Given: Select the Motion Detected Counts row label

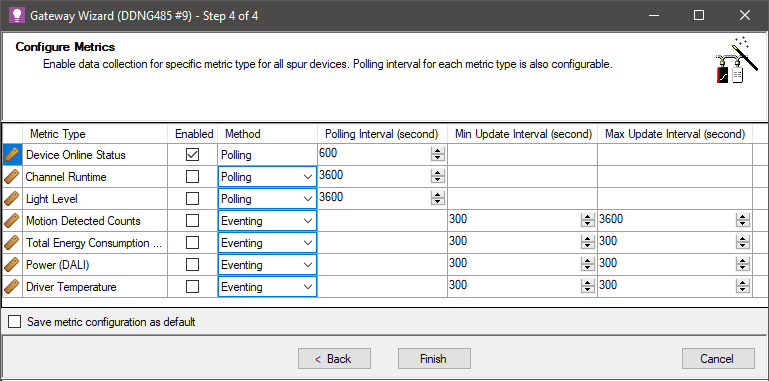Looking at the screenshot, I should [x=83, y=221].
